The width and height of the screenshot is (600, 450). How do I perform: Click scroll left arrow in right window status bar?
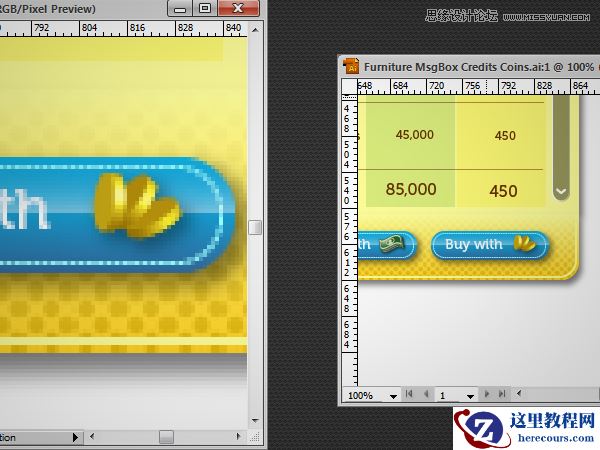(x=519, y=393)
